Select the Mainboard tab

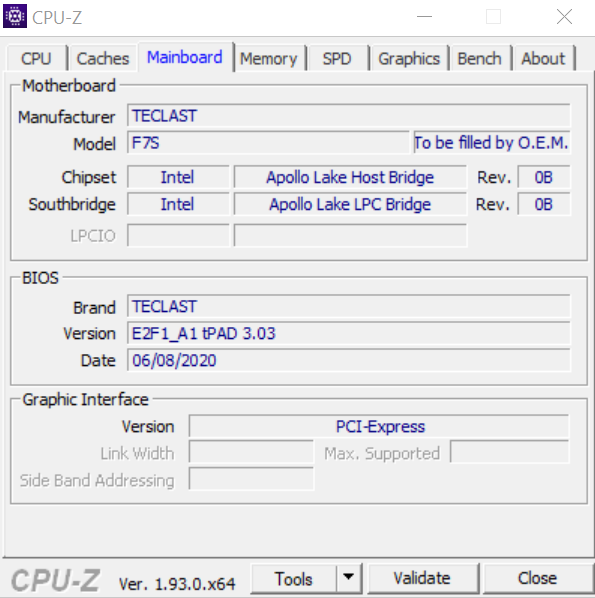coord(185,57)
